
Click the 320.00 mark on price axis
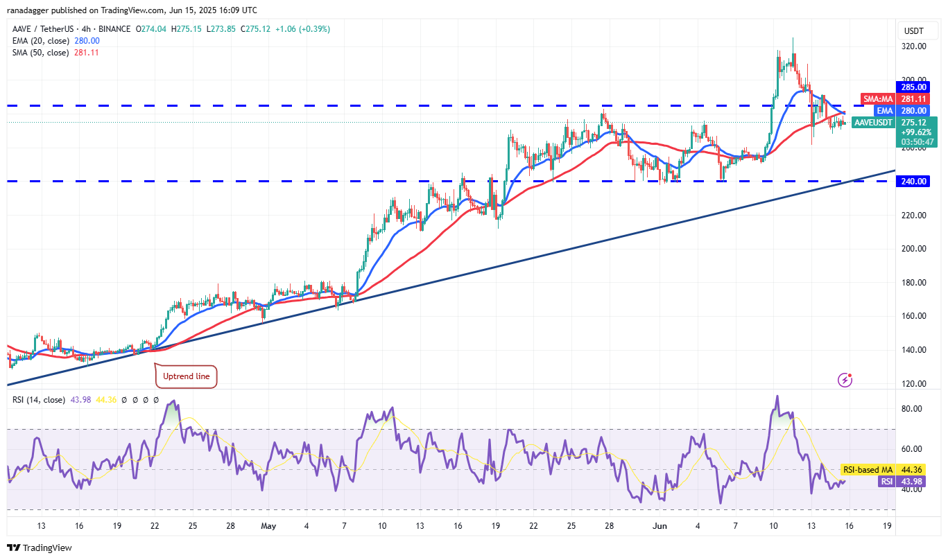913,46
